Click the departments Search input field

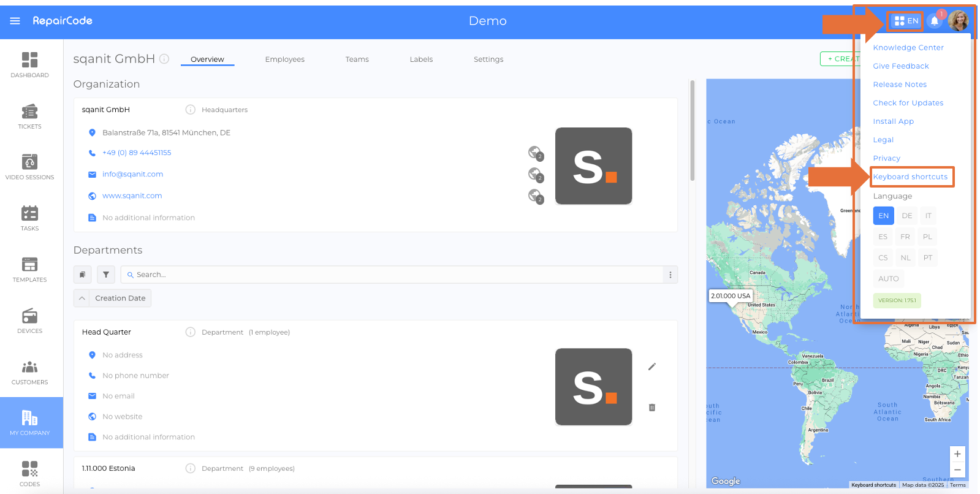coord(392,275)
